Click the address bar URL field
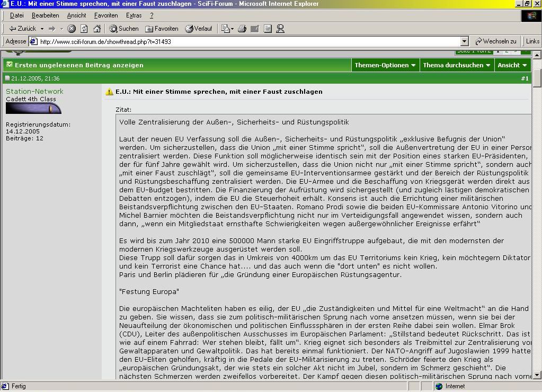Image resolution: width=542 pixels, height=392 pixels. point(249,41)
